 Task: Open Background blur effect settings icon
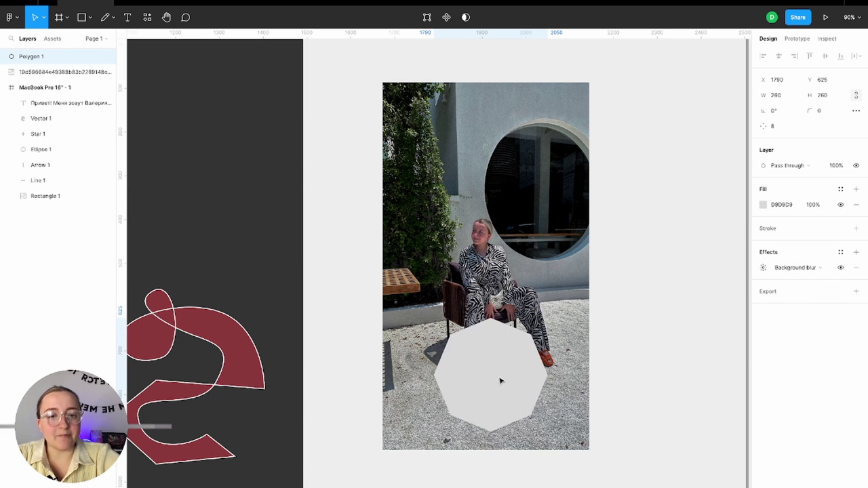pos(763,268)
